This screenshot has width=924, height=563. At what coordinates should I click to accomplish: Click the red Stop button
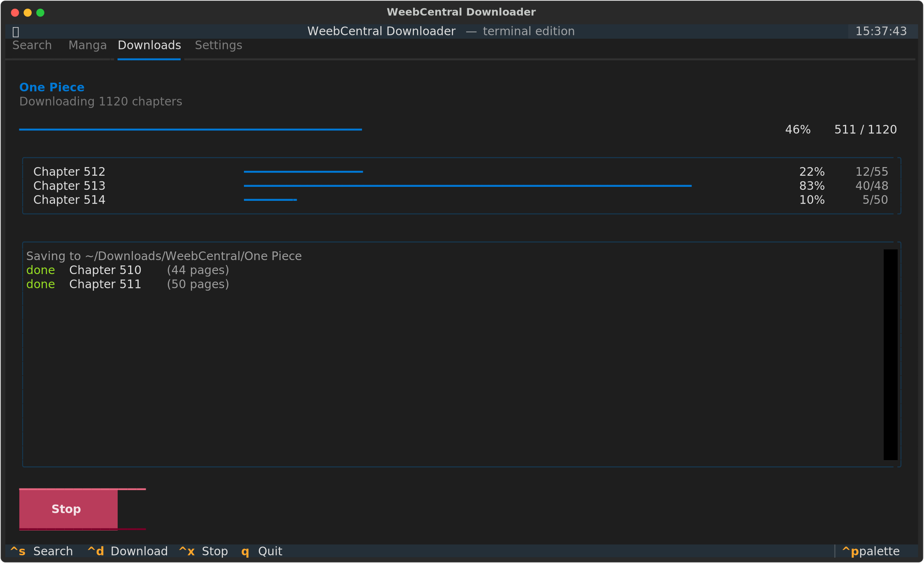[x=68, y=509]
